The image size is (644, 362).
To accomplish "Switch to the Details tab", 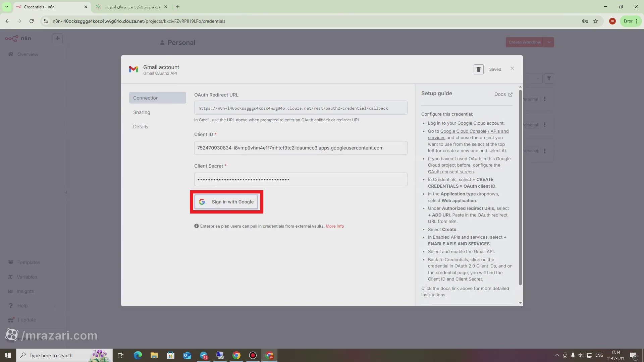I will 140,126.
